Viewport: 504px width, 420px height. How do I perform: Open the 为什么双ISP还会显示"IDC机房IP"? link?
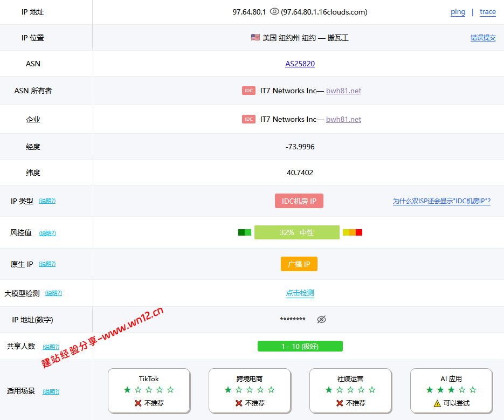point(441,201)
